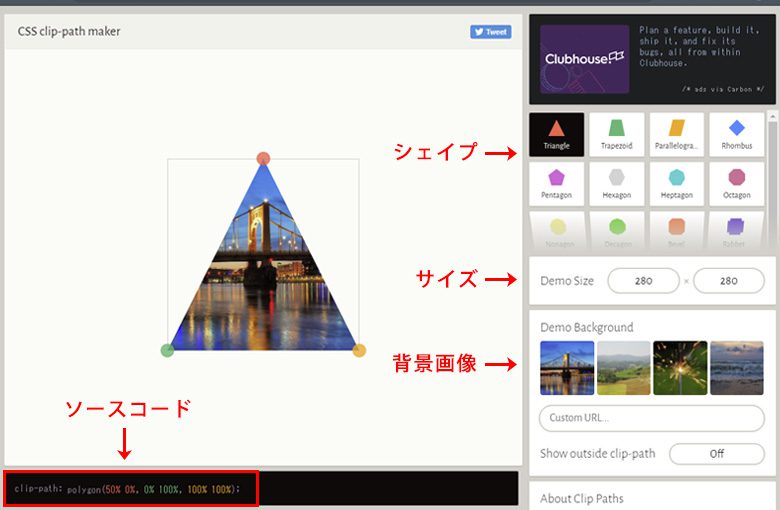The image size is (780, 510).
Task: Click the red top vertex handle
Action: tap(263, 159)
